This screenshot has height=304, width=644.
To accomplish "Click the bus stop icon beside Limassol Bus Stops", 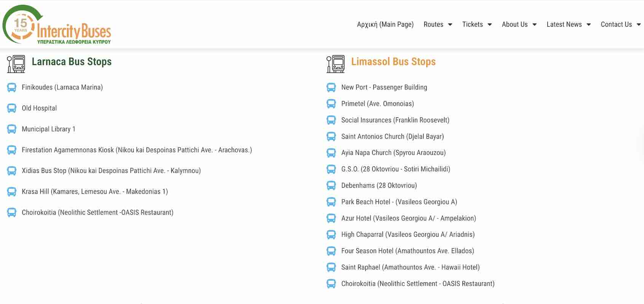I will [x=335, y=63].
